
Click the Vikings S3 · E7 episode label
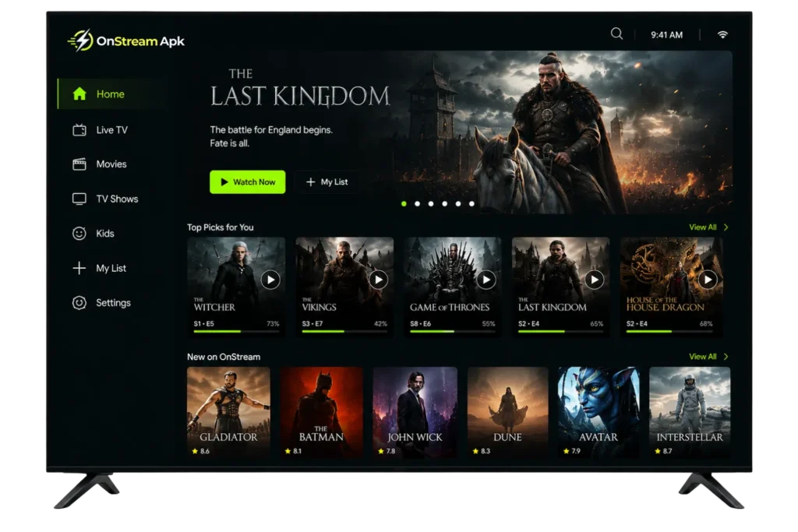tap(312, 323)
